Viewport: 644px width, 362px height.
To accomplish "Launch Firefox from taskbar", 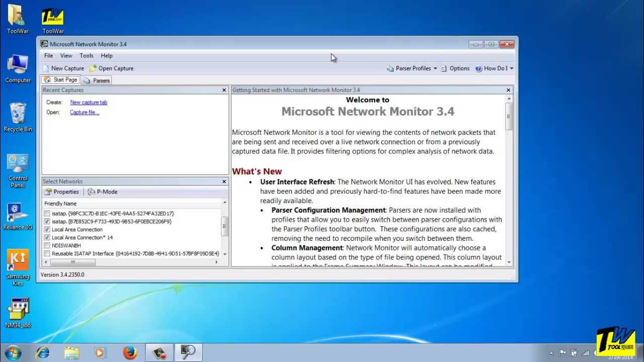I will pos(130,353).
